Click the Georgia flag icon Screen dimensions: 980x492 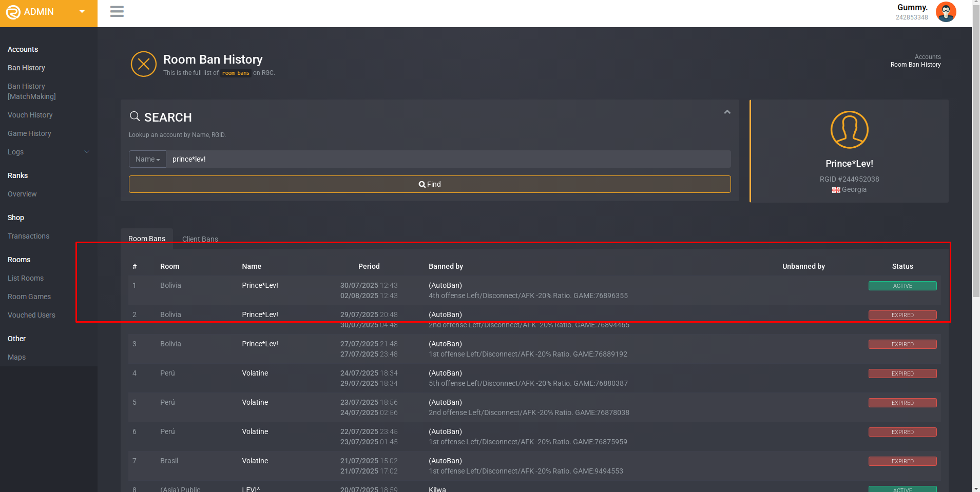point(836,190)
